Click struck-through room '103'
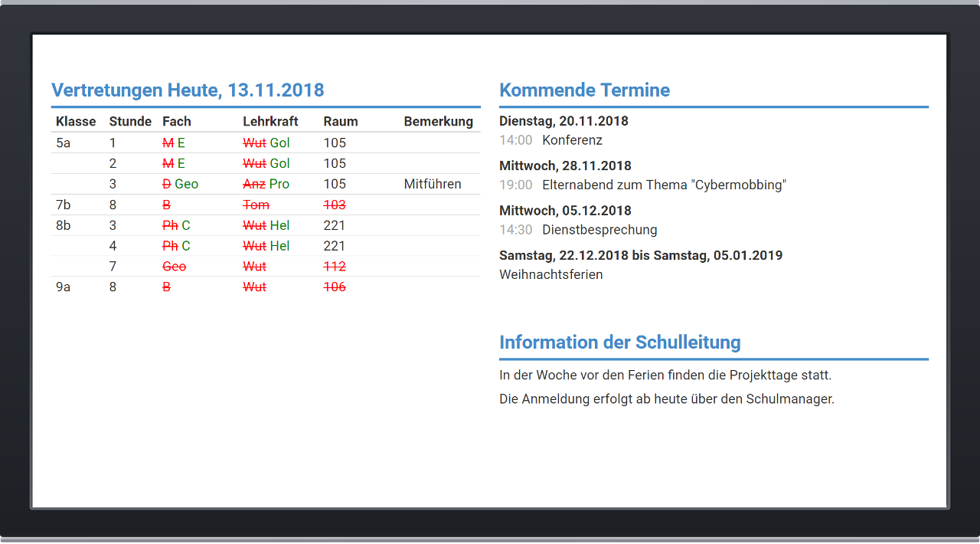This screenshot has width=980, height=544. pyautogui.click(x=335, y=205)
